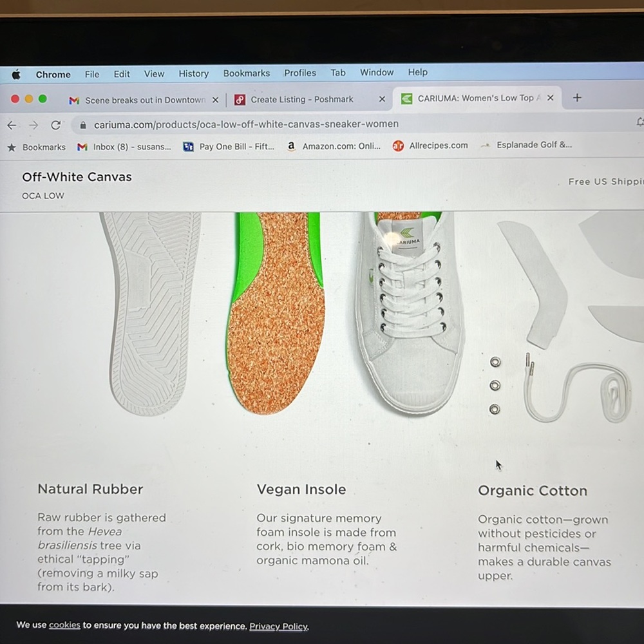Open the Esplanade Golf bookmark
This screenshot has height=644, width=644.
pos(527,144)
